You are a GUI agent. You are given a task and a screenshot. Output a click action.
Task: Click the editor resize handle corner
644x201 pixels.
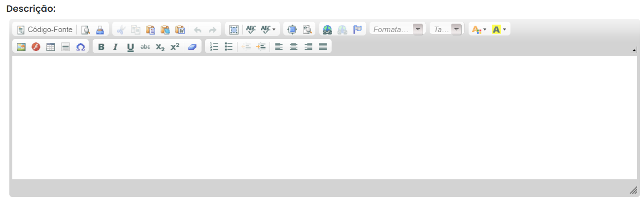pyautogui.click(x=634, y=190)
